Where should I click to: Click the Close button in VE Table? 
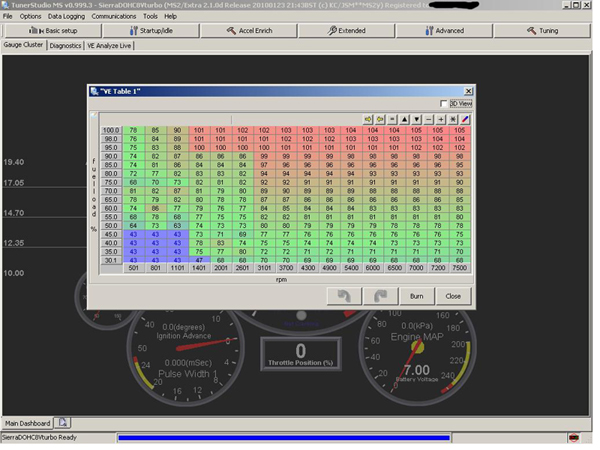click(453, 296)
